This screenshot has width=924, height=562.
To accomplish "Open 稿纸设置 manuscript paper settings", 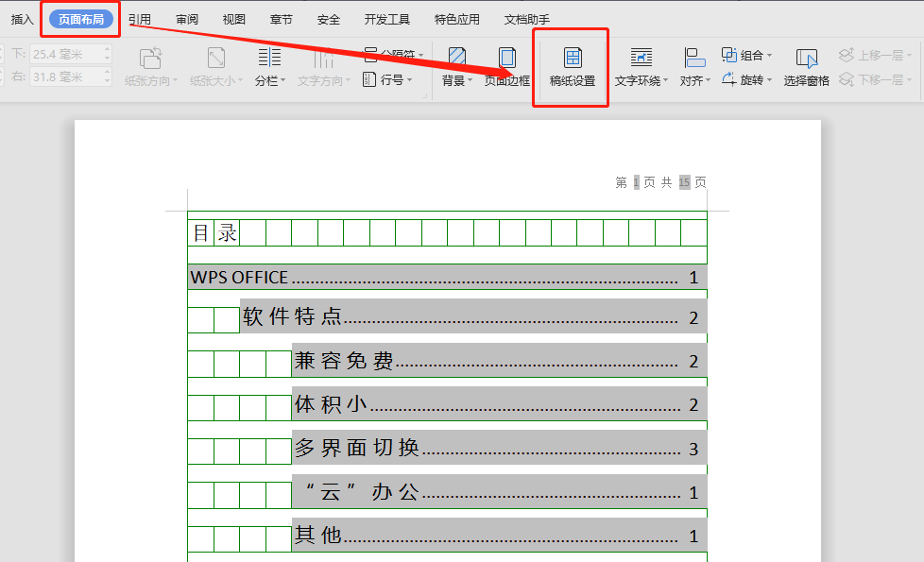I will [573, 67].
